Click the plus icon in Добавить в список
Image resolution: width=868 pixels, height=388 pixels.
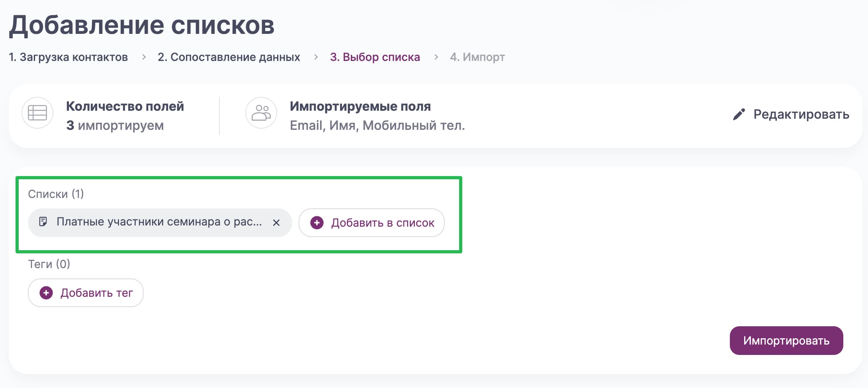317,223
